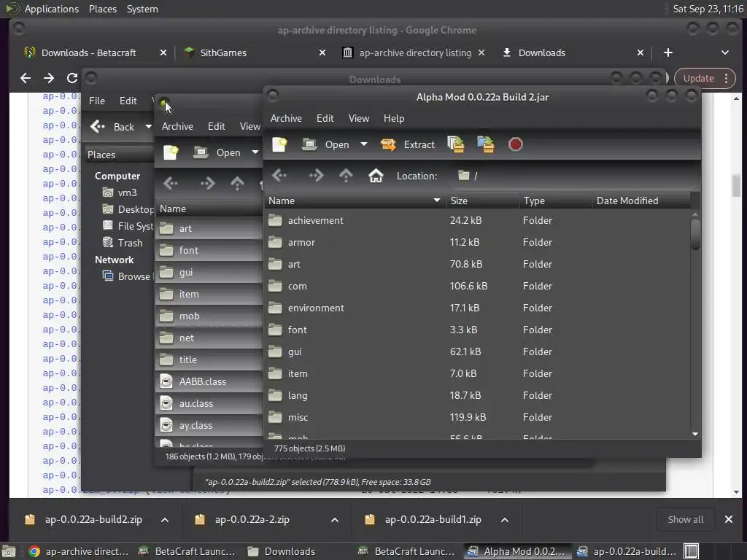Viewport: 747px width, 560px height.
Task: Expand Open dropdown arrow in Alpha Mod toolbar
Action: (x=364, y=144)
